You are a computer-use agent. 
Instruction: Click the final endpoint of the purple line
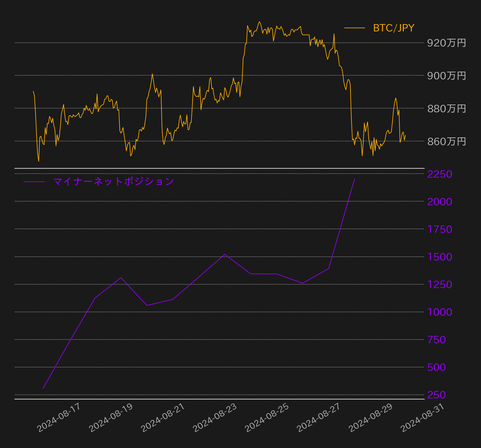tap(355, 178)
